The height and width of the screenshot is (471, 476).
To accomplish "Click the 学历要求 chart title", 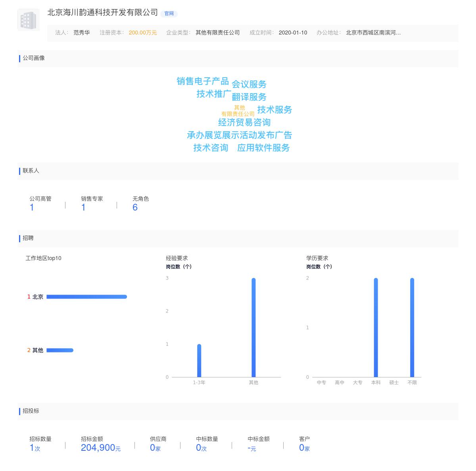I will [317, 258].
